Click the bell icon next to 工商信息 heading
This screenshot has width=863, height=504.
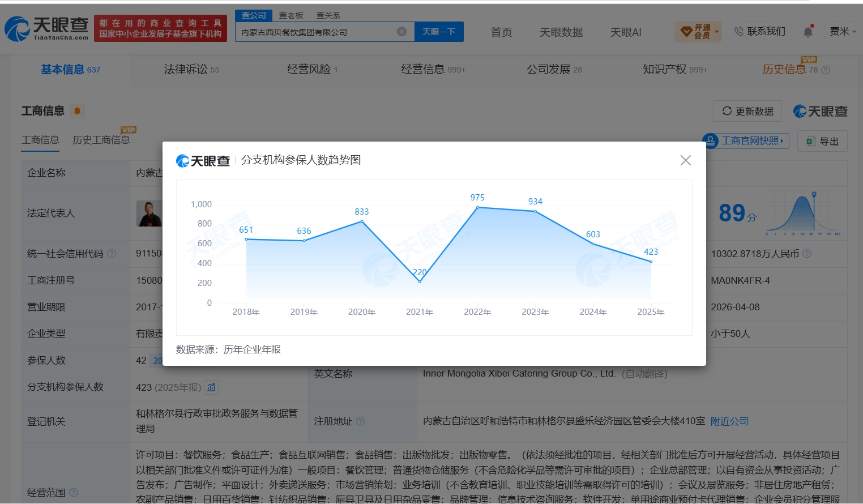tap(78, 111)
